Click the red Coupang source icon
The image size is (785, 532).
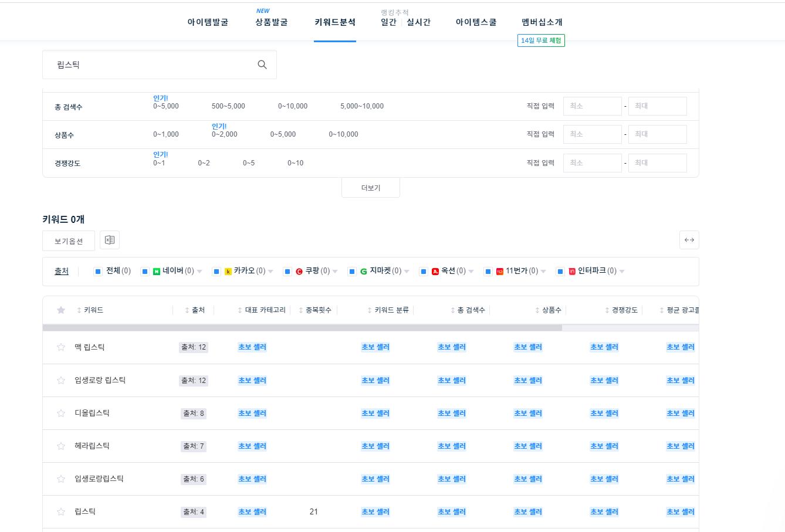pos(299,271)
